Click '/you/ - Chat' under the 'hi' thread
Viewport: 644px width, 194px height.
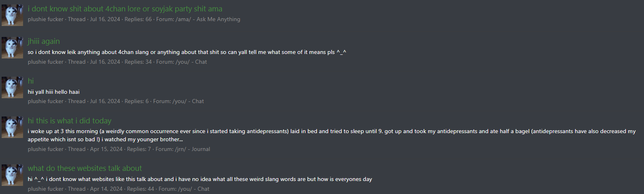click(188, 101)
